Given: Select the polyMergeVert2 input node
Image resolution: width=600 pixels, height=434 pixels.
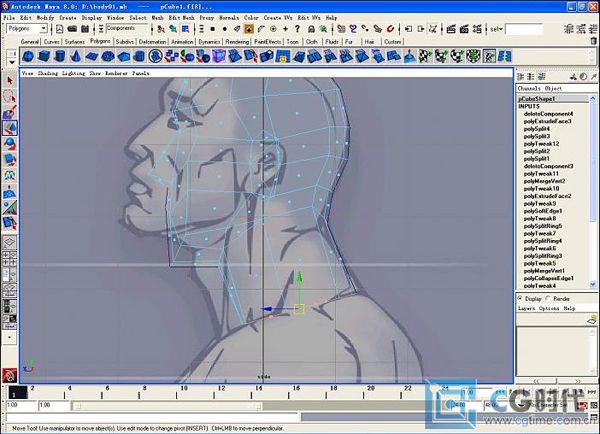Looking at the screenshot, I should tap(544, 181).
